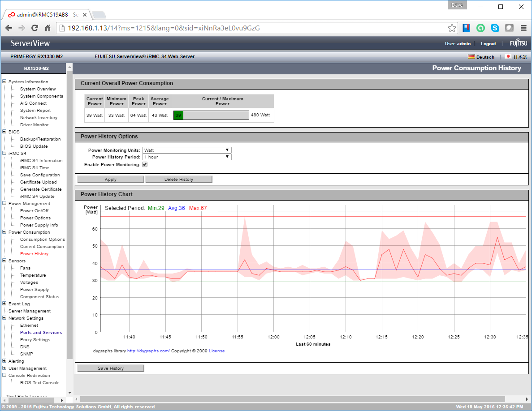Open Power Monitoring Units dropdown
Viewport: 532px width, 411px height.
(186, 150)
